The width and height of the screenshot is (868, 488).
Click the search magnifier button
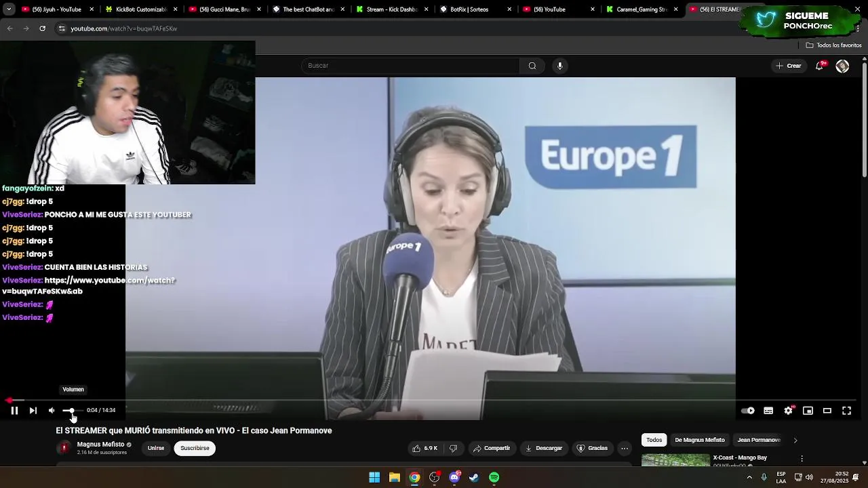[x=532, y=66]
